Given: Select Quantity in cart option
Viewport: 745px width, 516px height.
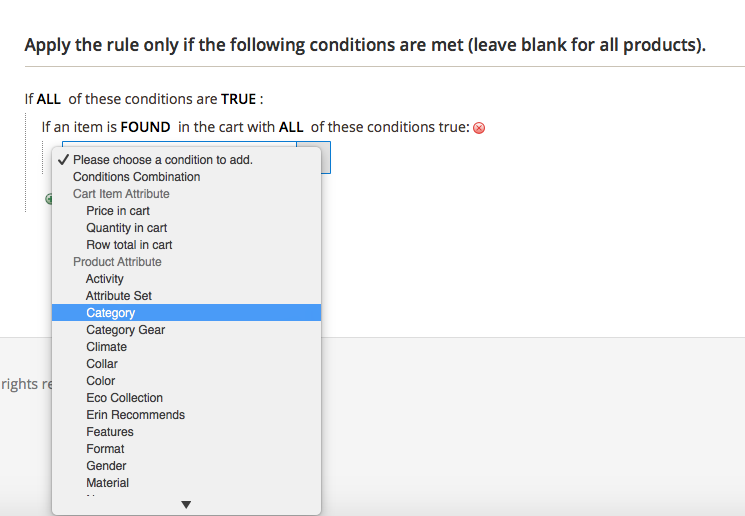Looking at the screenshot, I should click(x=126, y=228).
